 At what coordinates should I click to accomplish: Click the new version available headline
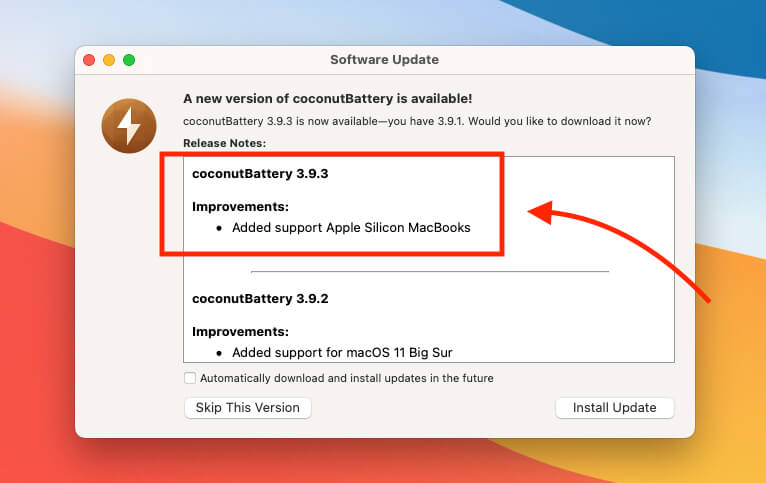327,99
